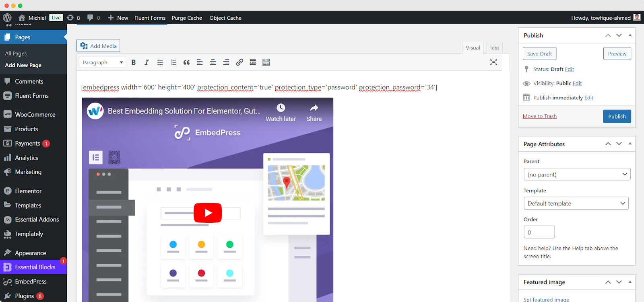
Task: Click the blue Publish button
Action: click(x=617, y=116)
